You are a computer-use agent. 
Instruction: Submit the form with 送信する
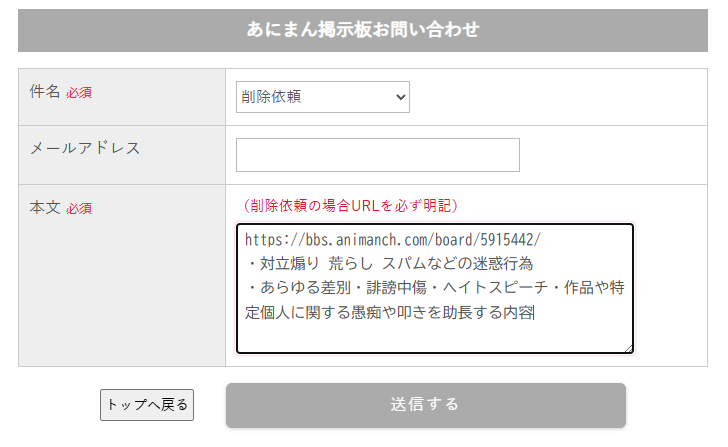click(425, 405)
